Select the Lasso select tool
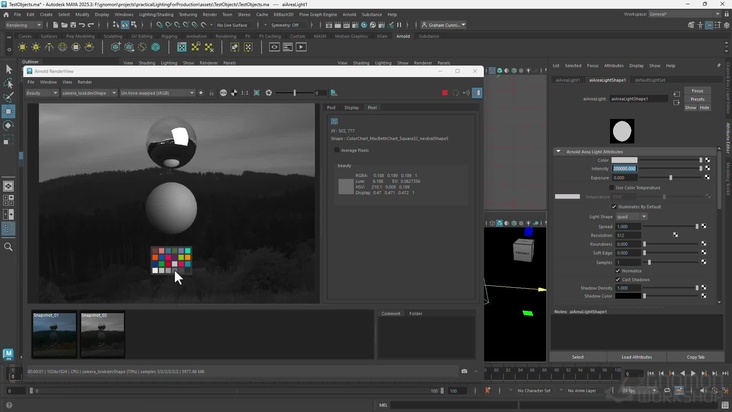732x412 pixels. tap(8, 83)
